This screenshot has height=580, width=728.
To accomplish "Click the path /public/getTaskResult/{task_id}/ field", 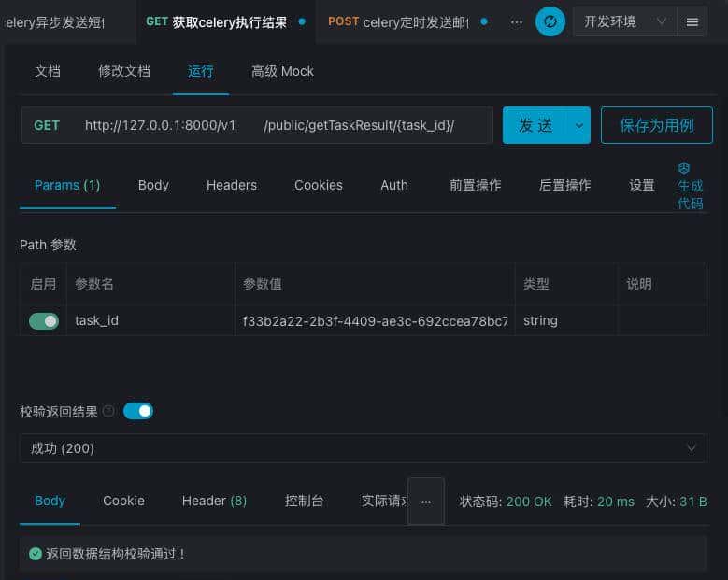I will (360, 125).
